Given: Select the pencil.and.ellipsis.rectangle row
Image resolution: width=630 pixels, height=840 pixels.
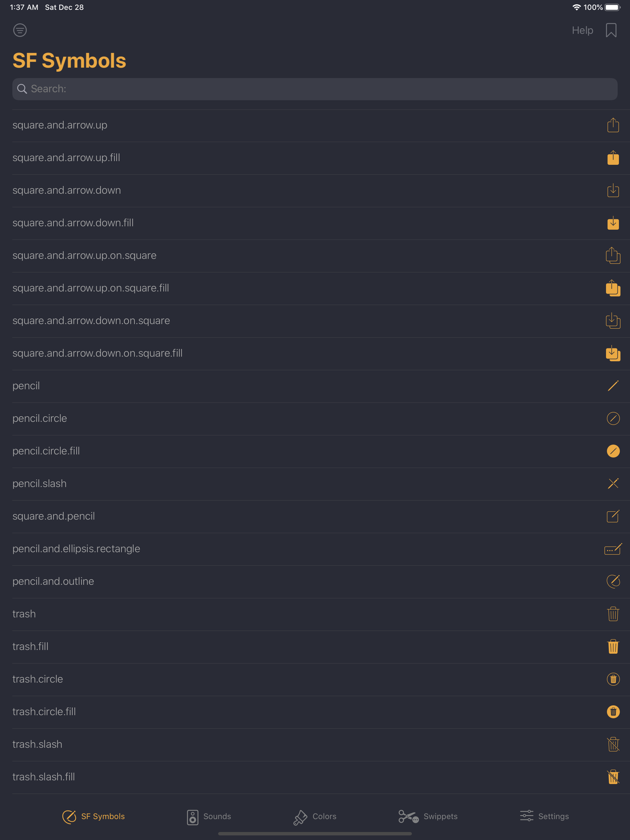Looking at the screenshot, I should coord(152,549).
